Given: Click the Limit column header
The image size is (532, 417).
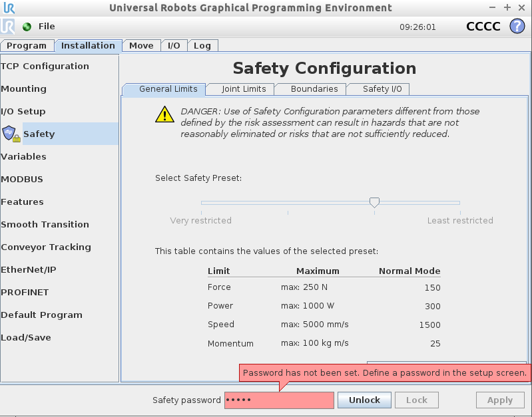Looking at the screenshot, I should [219, 271].
